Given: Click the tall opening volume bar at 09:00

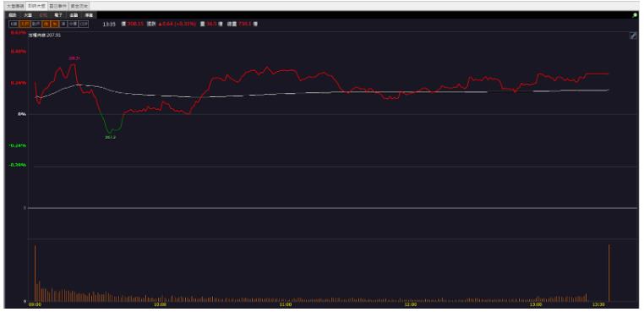Looking at the screenshot, I should [x=35, y=273].
